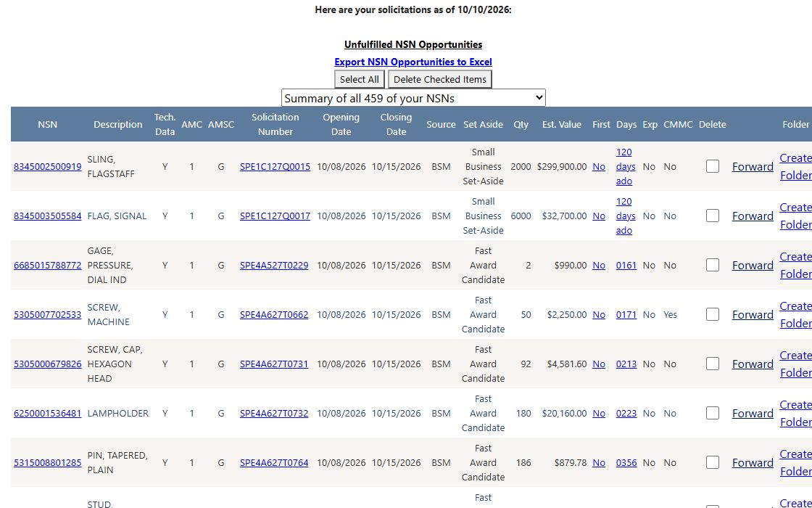
Task: Tick delete checkbox for LAMPHOLDER row
Action: click(x=713, y=413)
